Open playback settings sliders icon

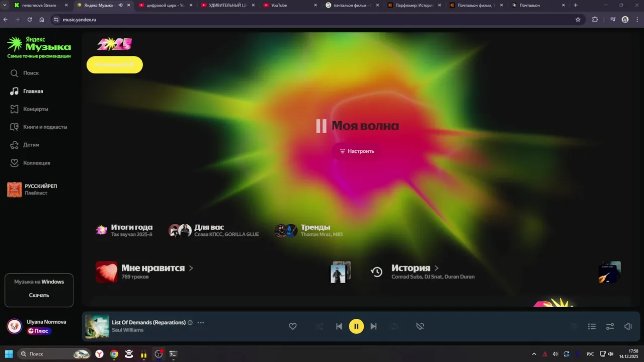[610, 326]
